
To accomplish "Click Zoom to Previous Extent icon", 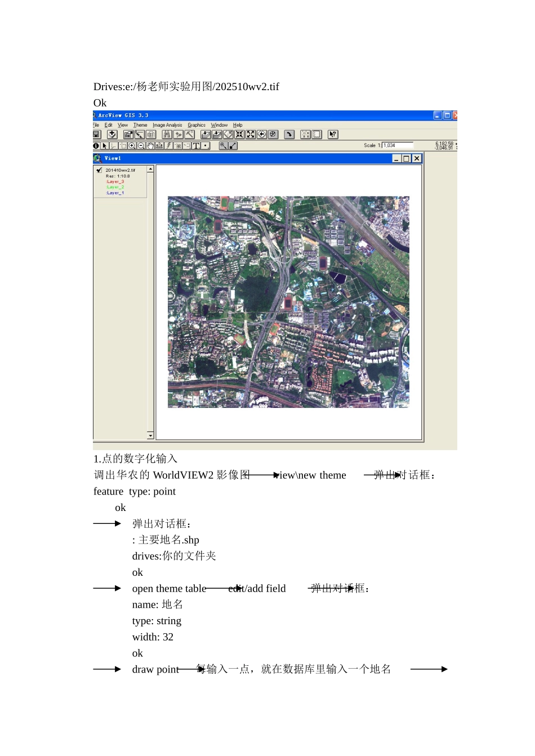I will pyautogui.click(x=261, y=135).
